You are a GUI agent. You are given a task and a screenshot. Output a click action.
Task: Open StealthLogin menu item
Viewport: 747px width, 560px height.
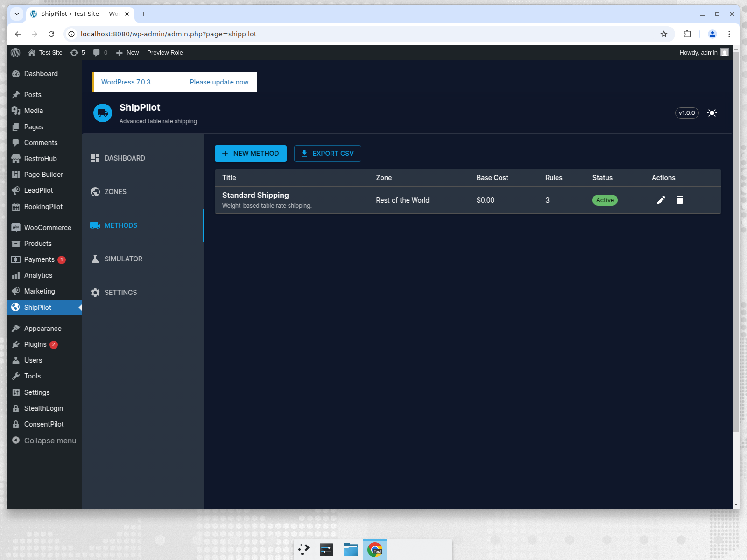[45, 408]
